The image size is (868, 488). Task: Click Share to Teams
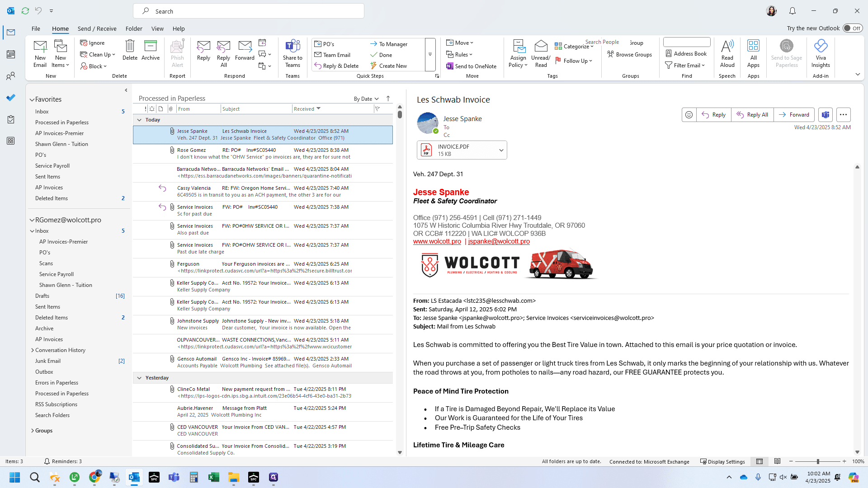click(292, 53)
